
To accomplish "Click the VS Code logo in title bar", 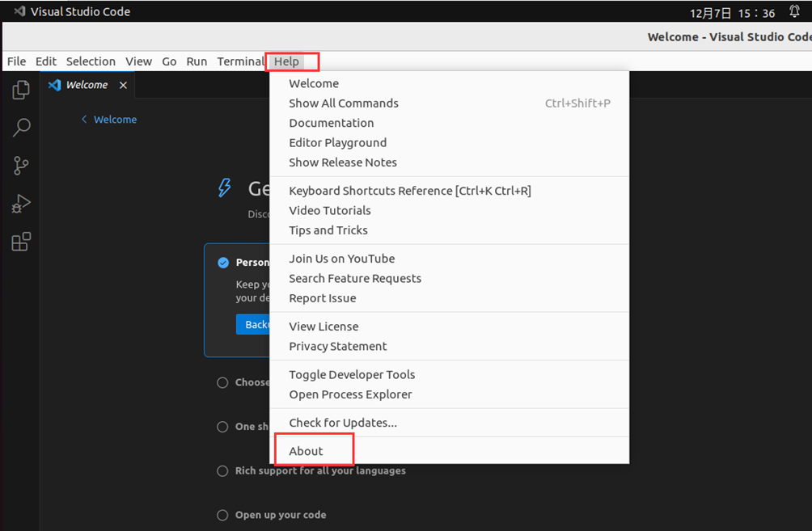I will [x=19, y=11].
